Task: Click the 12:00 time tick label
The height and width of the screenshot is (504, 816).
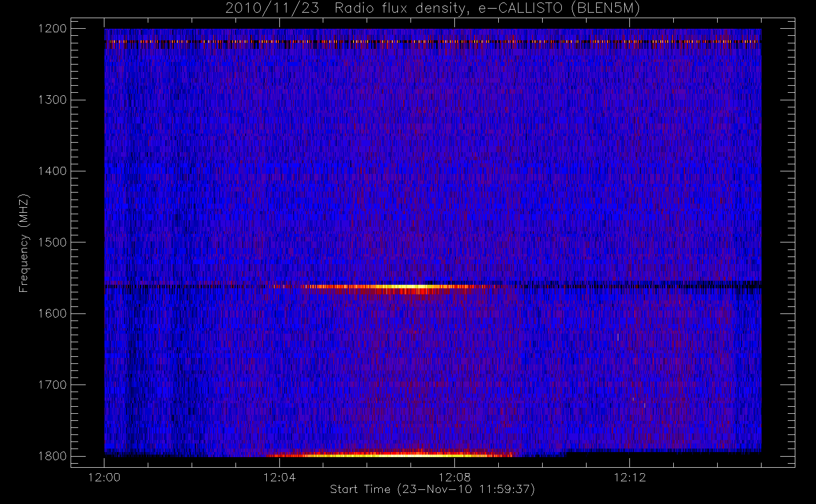Action: 104,478
